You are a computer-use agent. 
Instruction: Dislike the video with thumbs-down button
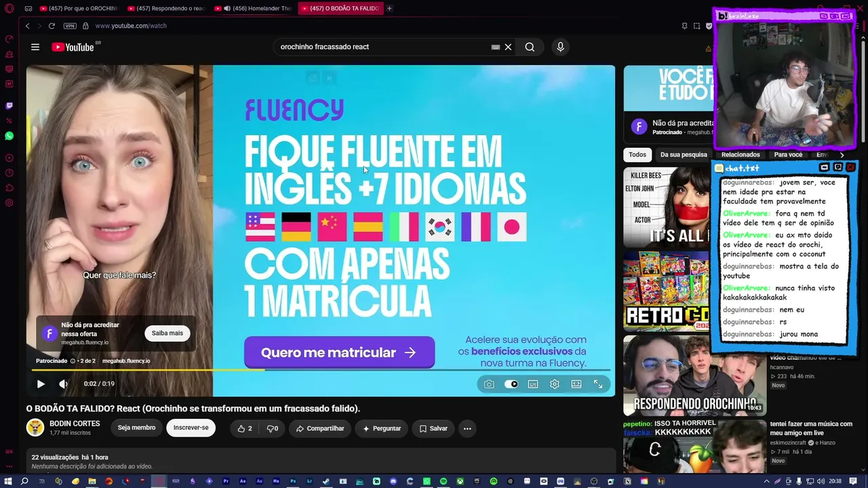[273, 428]
